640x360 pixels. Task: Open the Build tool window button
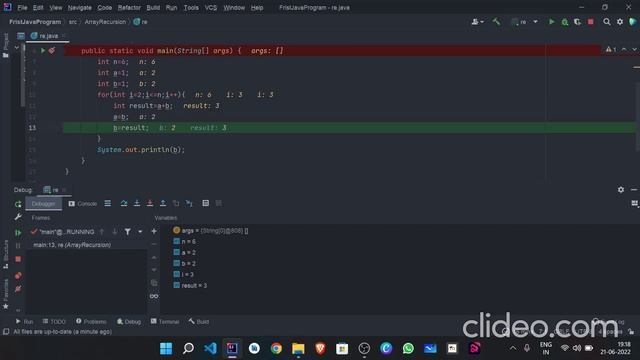click(198, 322)
